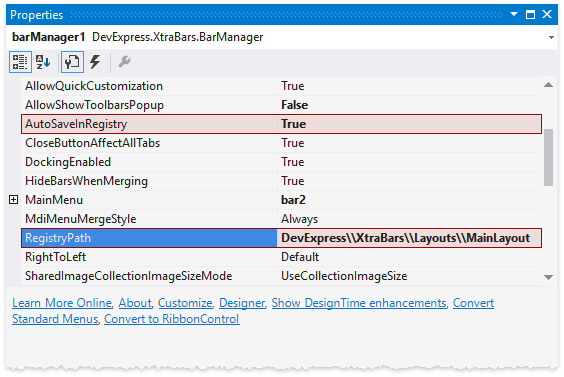
Task: Click the AllowShowToolbarsPopup False value
Action: 409,105
